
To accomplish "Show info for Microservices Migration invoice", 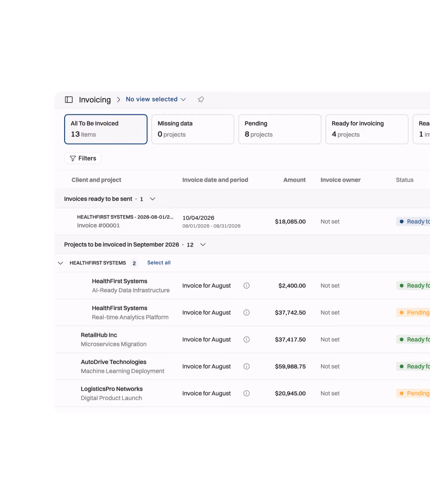I will click(x=247, y=340).
